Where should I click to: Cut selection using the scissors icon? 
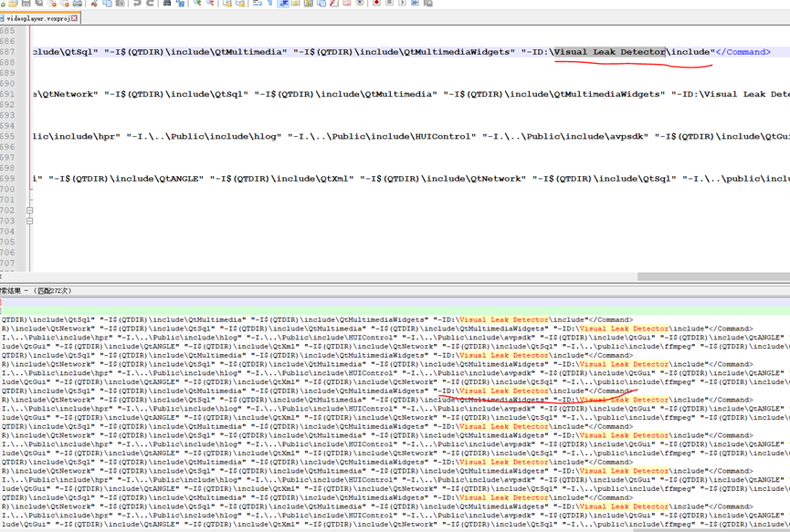coord(94,3)
